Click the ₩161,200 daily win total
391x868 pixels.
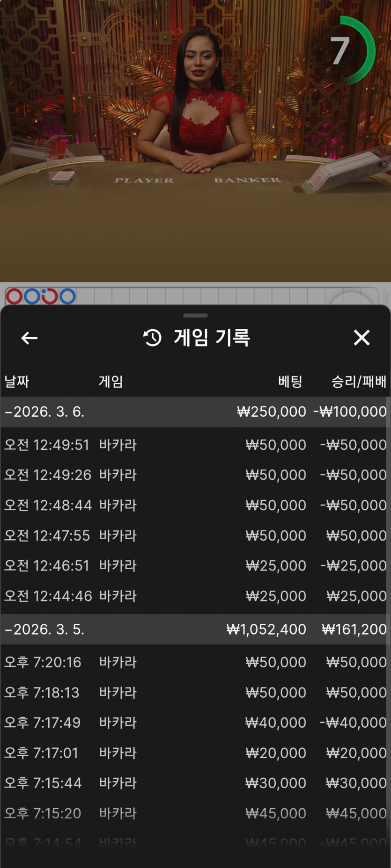[354, 629]
